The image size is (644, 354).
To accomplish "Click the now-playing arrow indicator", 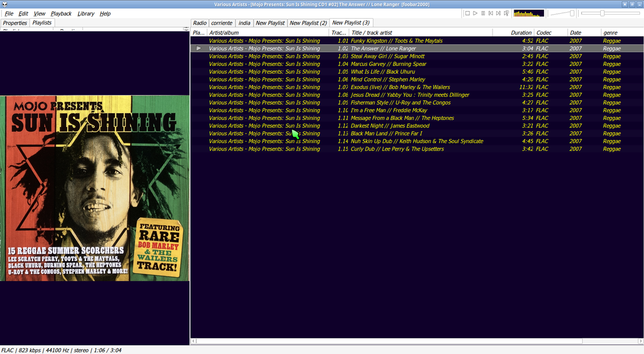I will pyautogui.click(x=199, y=48).
